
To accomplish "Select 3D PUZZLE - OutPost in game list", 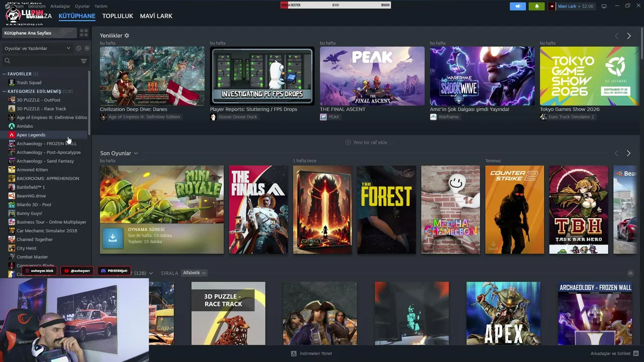I will 38,100.
